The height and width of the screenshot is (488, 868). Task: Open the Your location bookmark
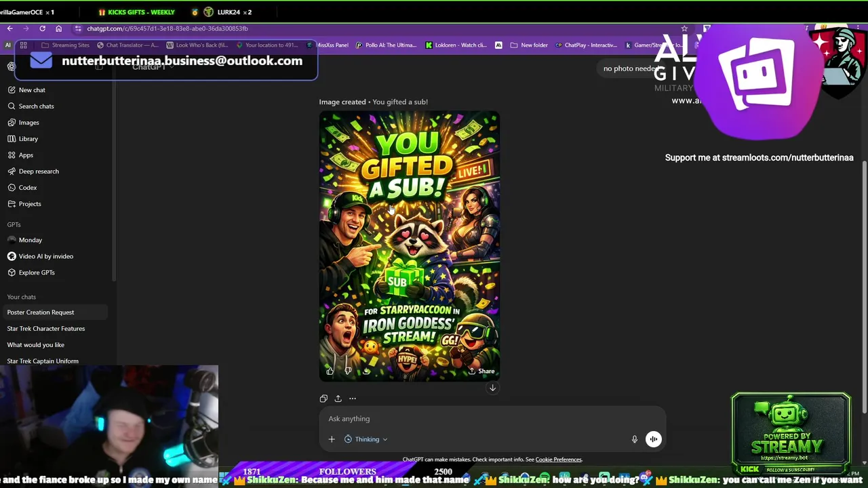(x=267, y=45)
